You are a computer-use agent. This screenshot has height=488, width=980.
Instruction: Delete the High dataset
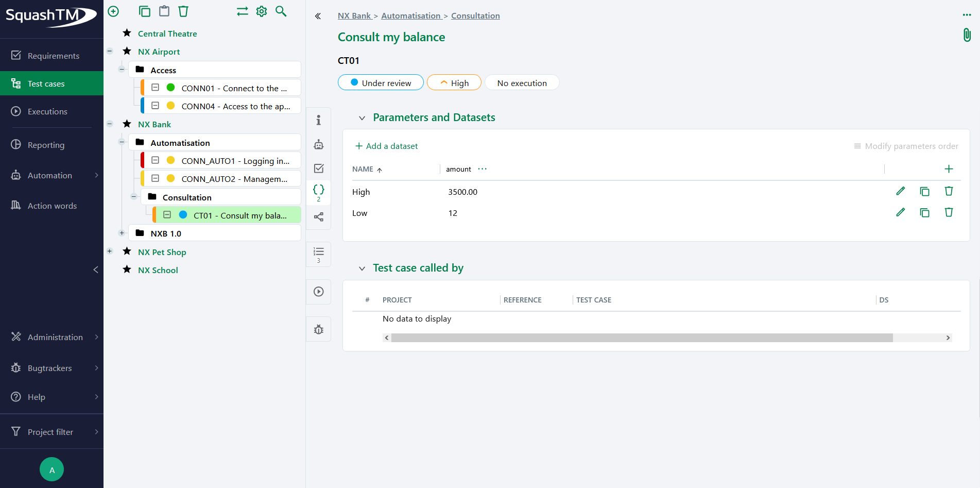pos(949,191)
